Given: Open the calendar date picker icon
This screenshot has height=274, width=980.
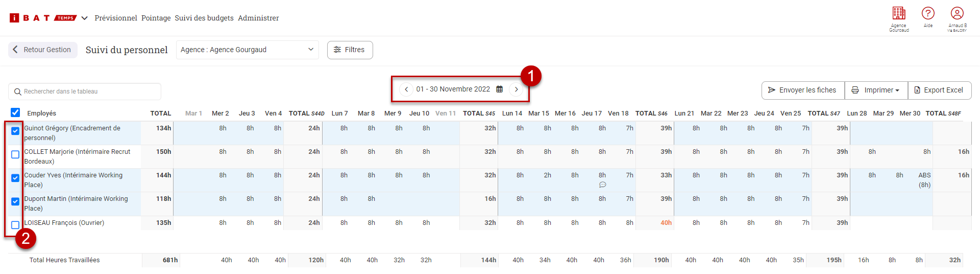Looking at the screenshot, I should 500,89.
